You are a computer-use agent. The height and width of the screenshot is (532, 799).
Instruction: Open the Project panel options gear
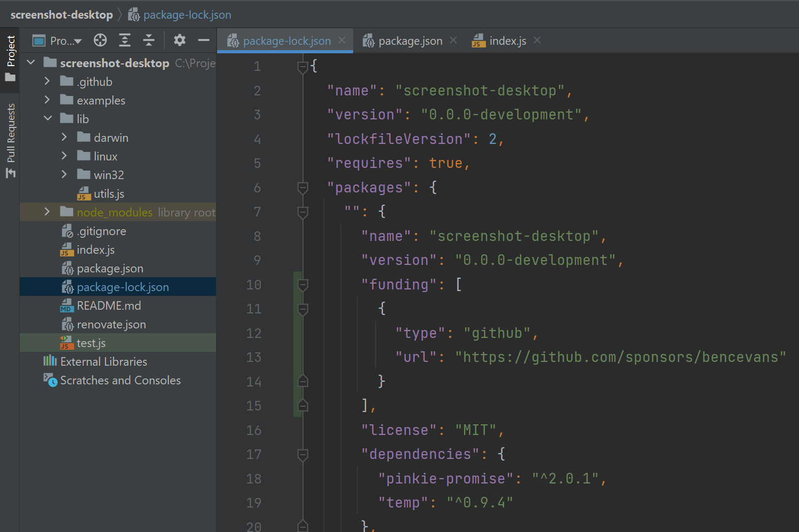pos(179,40)
